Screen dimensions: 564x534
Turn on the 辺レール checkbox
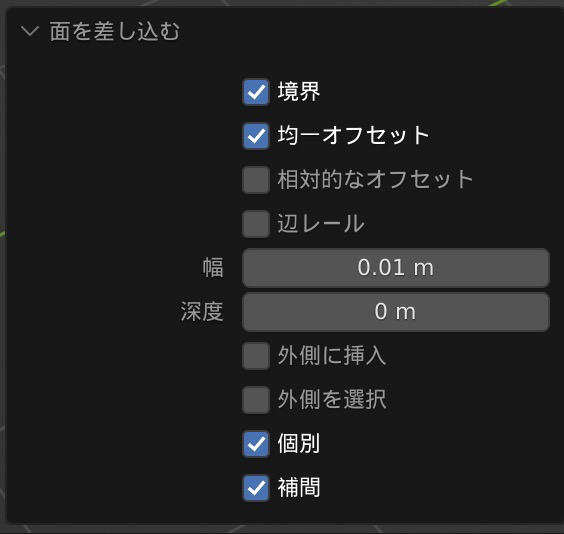point(256,224)
